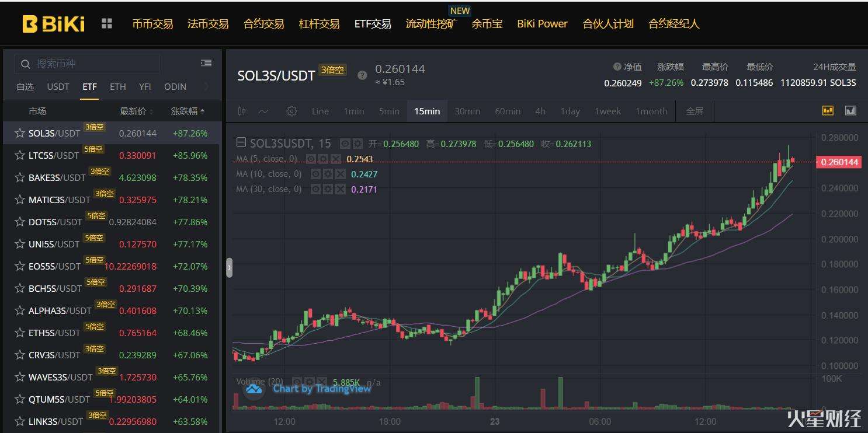Open the indicators wavy-line icon

point(263,111)
